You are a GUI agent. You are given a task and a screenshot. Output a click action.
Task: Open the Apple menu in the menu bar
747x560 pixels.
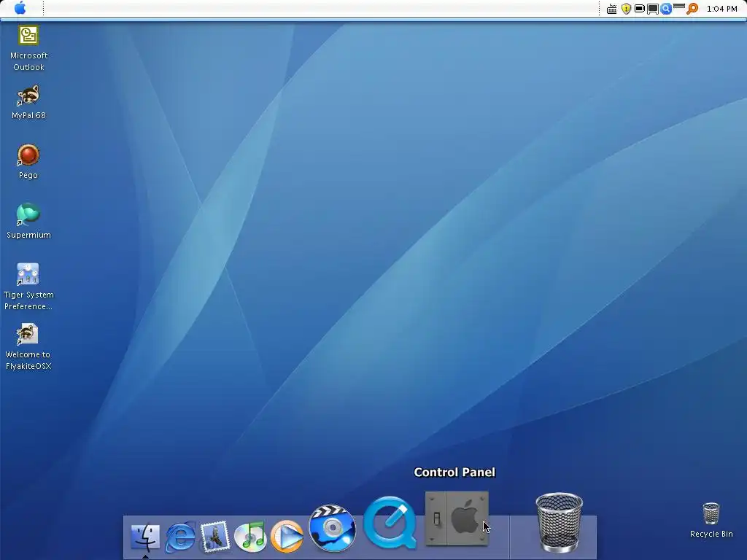pos(20,8)
